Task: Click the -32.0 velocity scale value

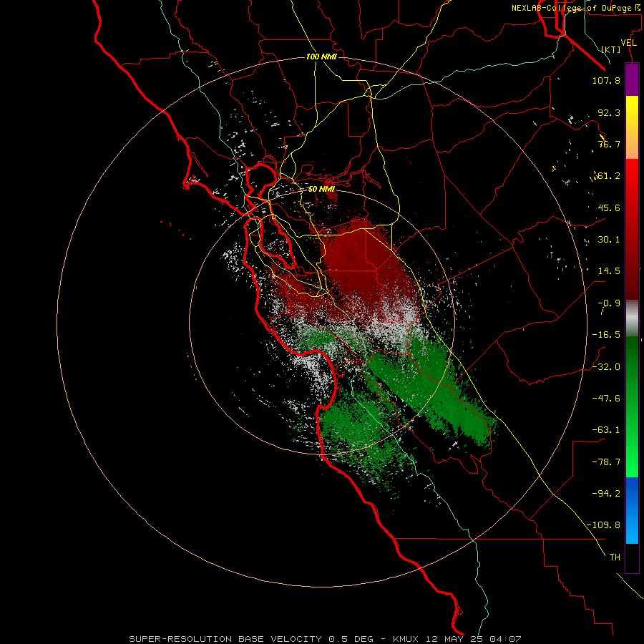Action: coord(606,367)
